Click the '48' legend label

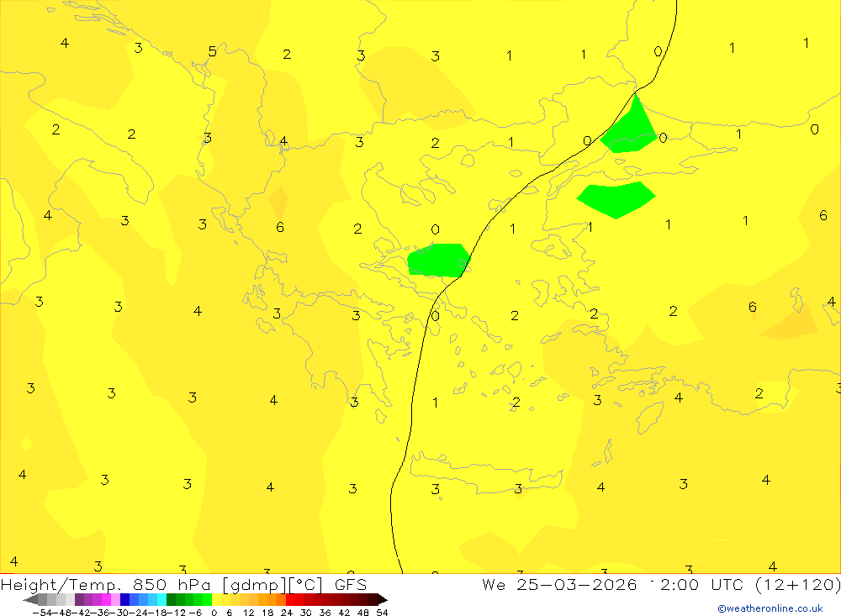click(363, 613)
